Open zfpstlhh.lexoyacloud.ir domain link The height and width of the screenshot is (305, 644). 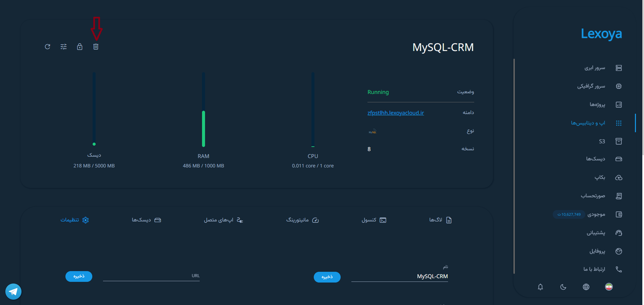[396, 113]
